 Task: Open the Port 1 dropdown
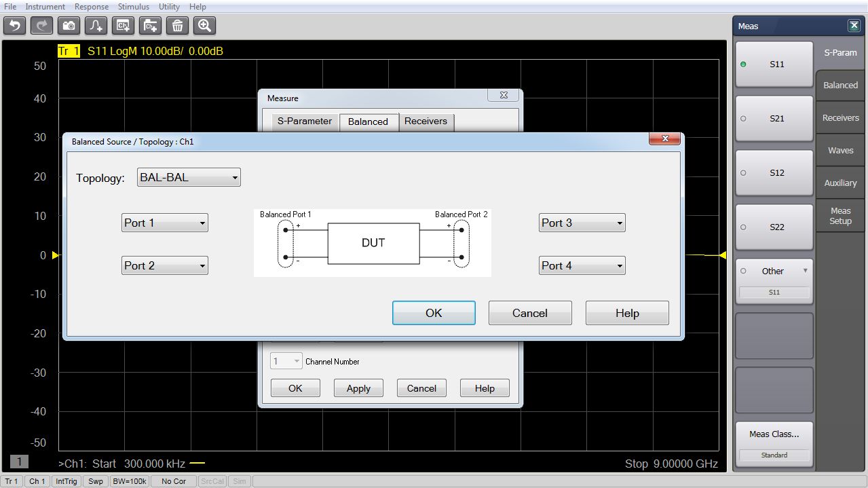pyautogui.click(x=165, y=223)
